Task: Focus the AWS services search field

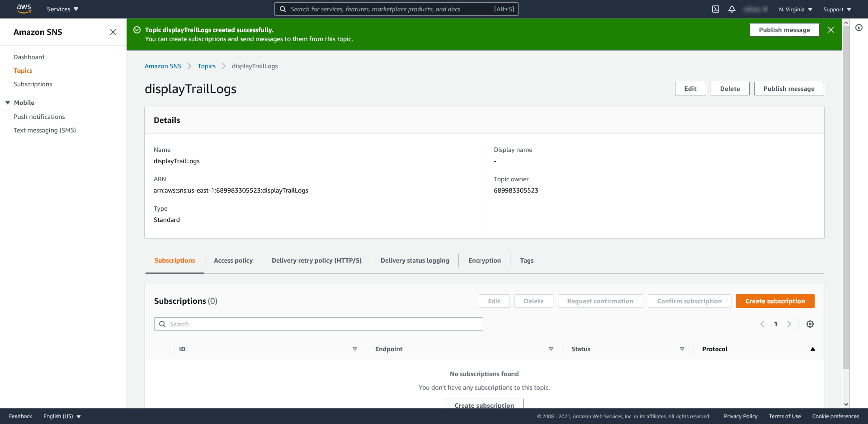Action: [x=396, y=9]
